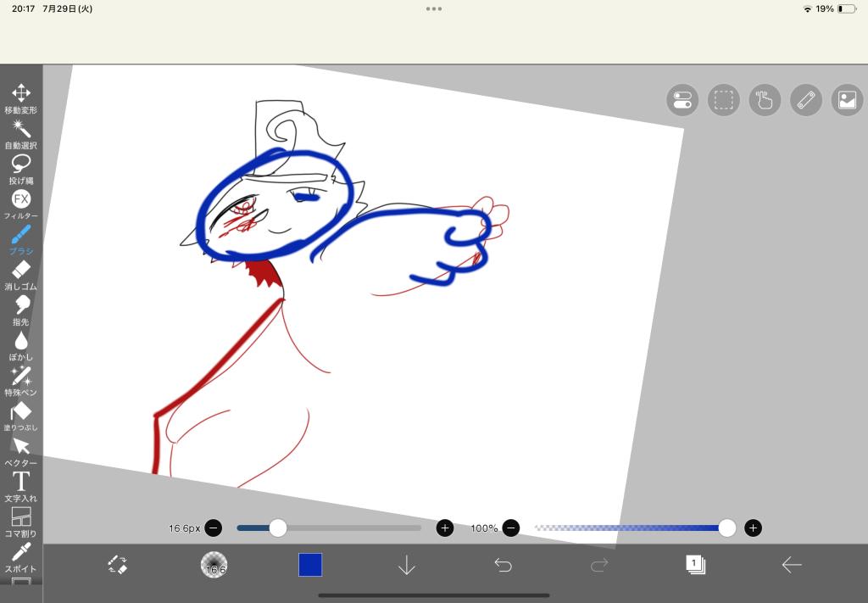The height and width of the screenshot is (603, 868).
Task: Switch between brush and eraser
Action: coord(118,565)
